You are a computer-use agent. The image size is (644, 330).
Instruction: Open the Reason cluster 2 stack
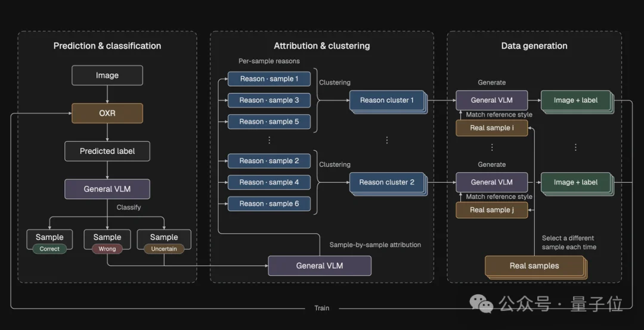pos(388,183)
